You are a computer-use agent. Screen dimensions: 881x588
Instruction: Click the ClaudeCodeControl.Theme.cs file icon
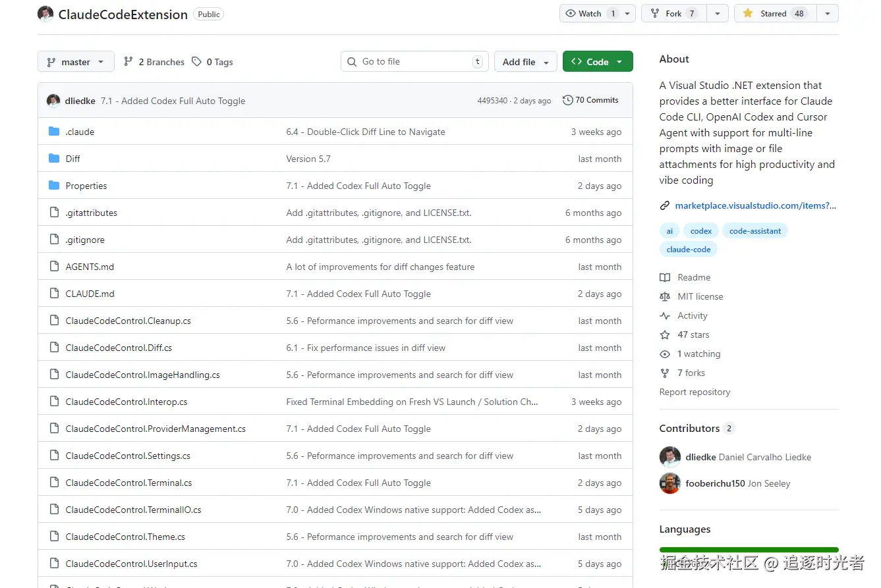(x=54, y=537)
